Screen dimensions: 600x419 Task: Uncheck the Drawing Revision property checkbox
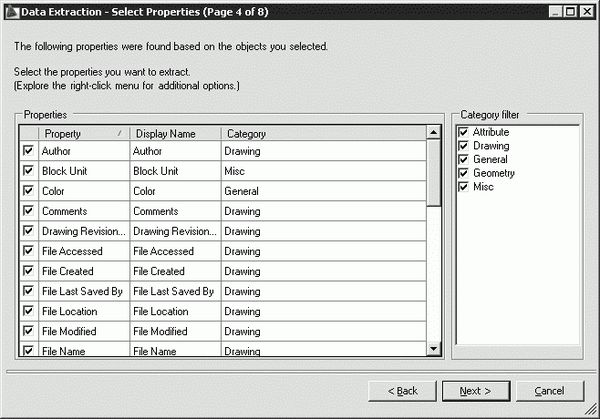point(28,230)
